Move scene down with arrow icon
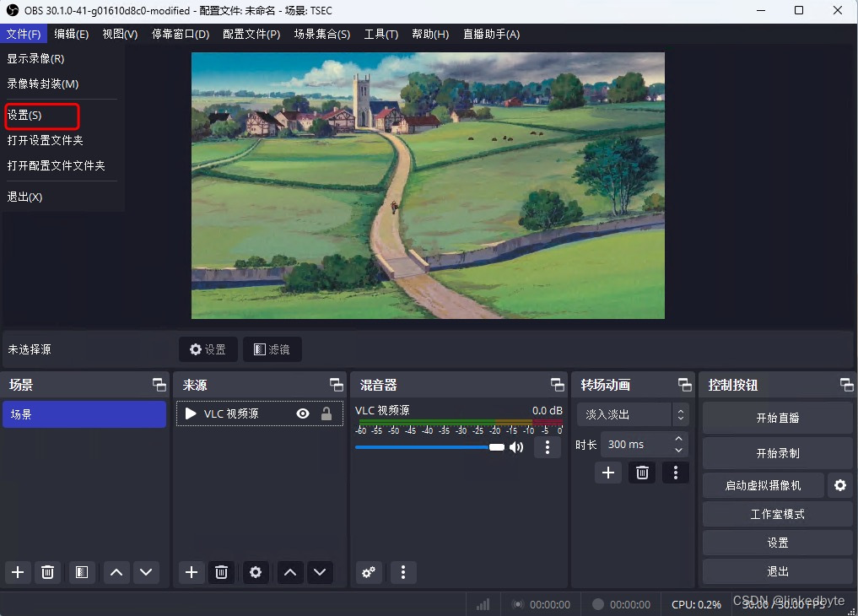 (x=146, y=572)
